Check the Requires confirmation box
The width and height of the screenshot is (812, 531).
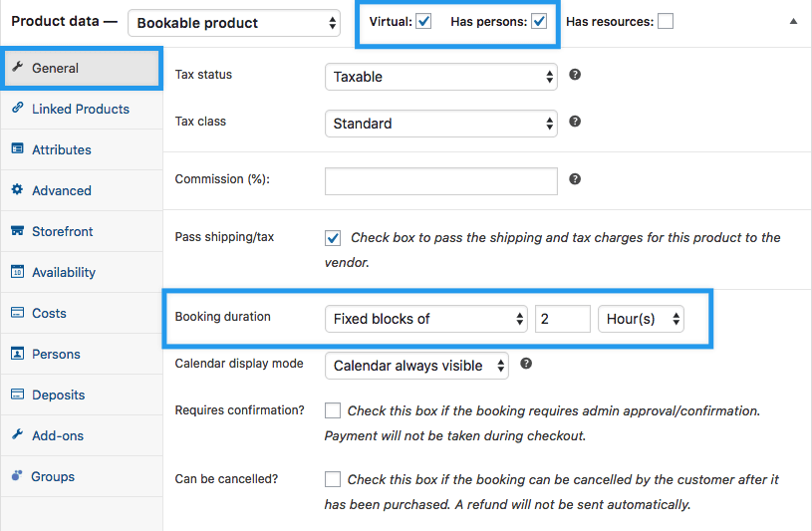(333, 410)
